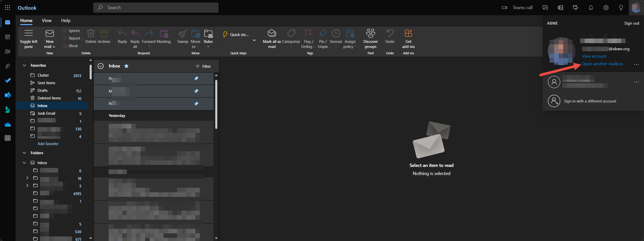The width and height of the screenshot is (644, 241).
Task: Open the Report dropdown
Action: [83, 38]
